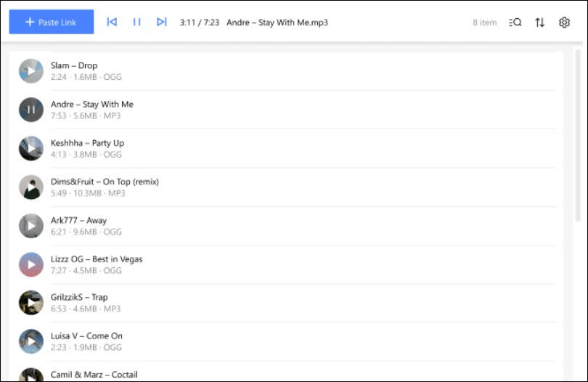Screen dimensions: 588x382
Task: Select the 'Luisa V – Come On' title
Action: (x=86, y=336)
